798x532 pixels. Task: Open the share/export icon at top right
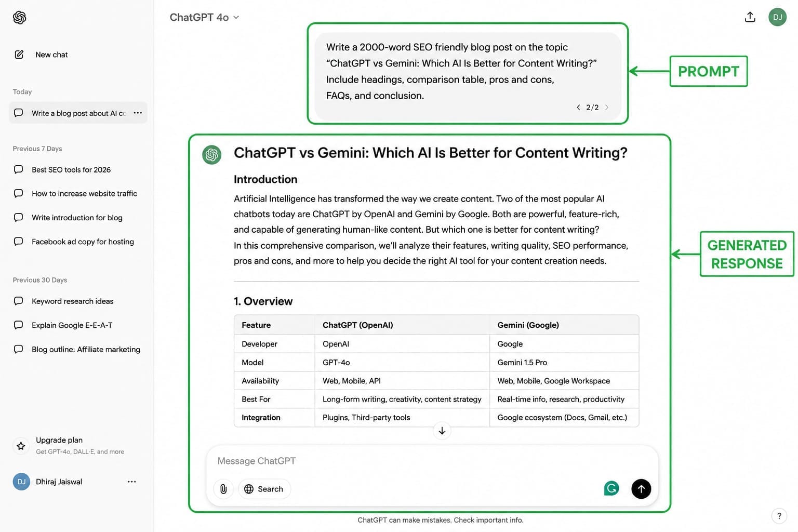tap(750, 17)
